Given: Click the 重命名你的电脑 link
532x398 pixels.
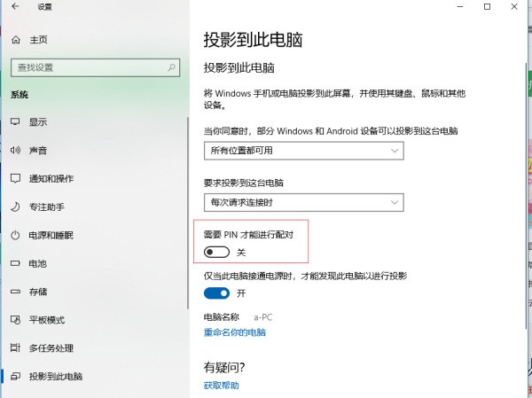Looking at the screenshot, I should [234, 332].
